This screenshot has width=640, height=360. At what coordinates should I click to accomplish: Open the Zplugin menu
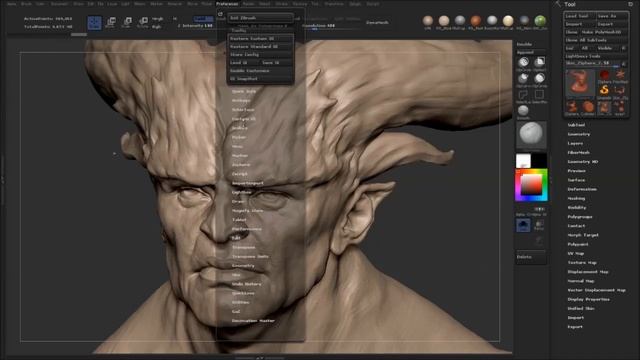pos(355,4)
